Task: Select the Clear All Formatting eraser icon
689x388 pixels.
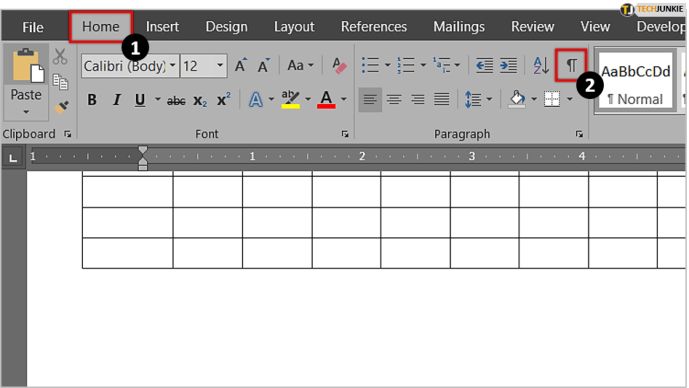Action: [x=339, y=66]
